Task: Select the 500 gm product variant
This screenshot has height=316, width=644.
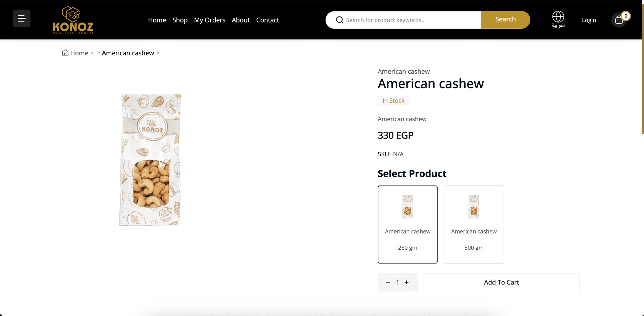Action: tap(474, 224)
